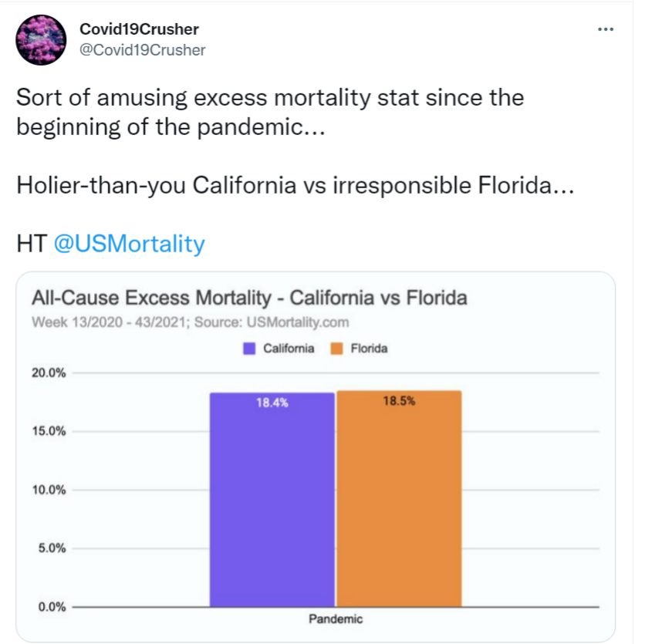Click the purple California legend swatch

coord(249,349)
